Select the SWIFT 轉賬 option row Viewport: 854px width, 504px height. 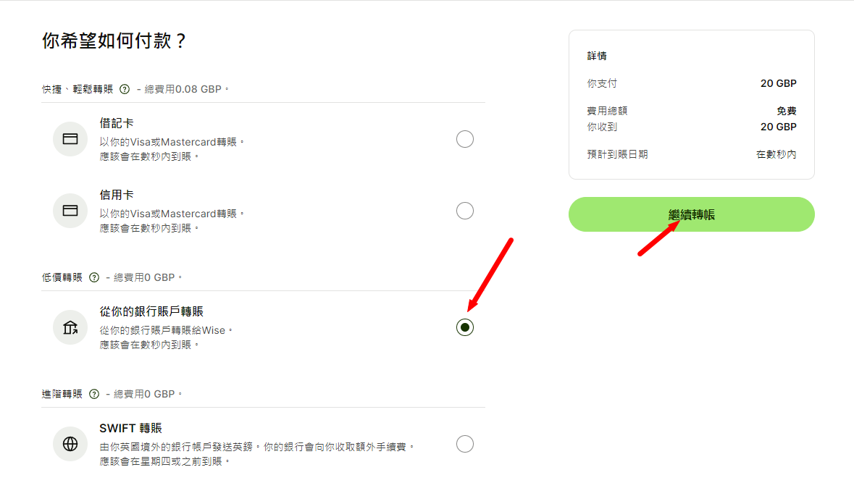tap(254, 443)
